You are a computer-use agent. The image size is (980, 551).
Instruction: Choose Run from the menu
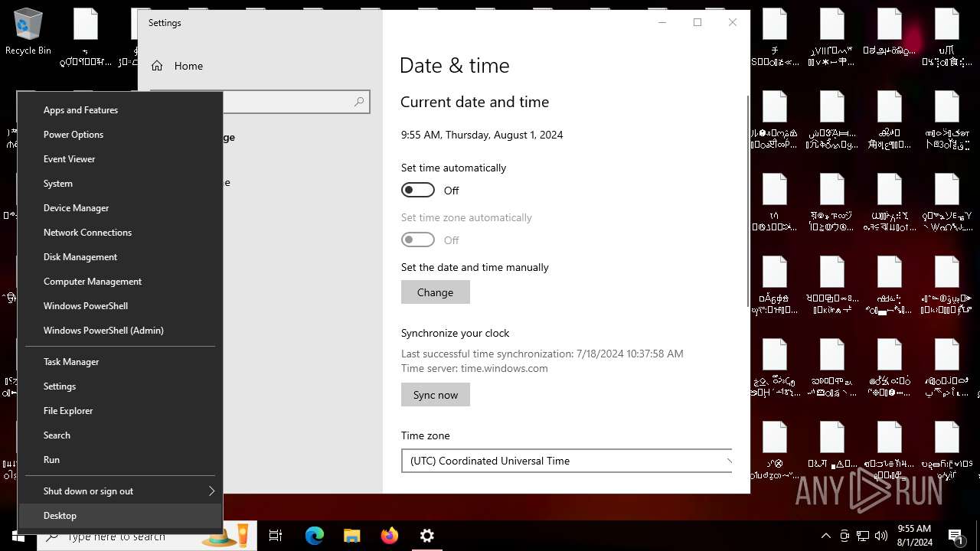(x=120, y=460)
